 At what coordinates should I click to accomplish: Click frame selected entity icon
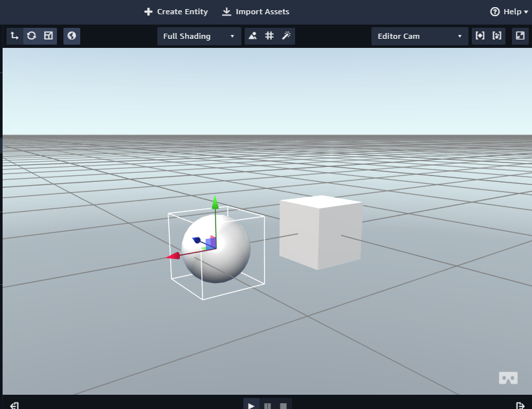coord(480,36)
